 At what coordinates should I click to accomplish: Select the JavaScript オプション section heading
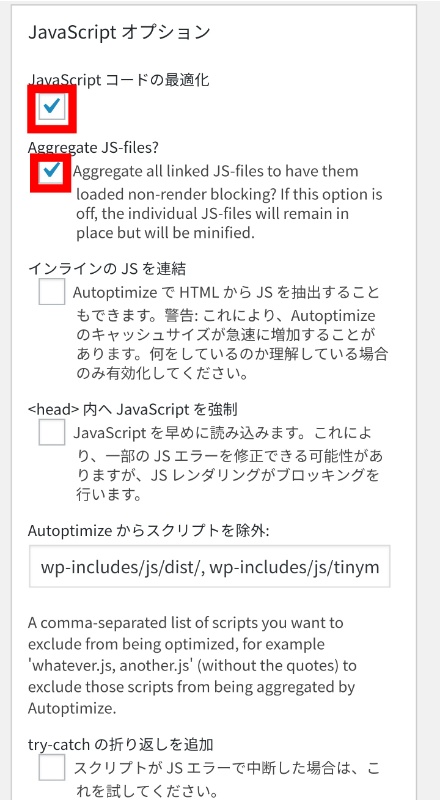pyautogui.click(x=119, y=32)
